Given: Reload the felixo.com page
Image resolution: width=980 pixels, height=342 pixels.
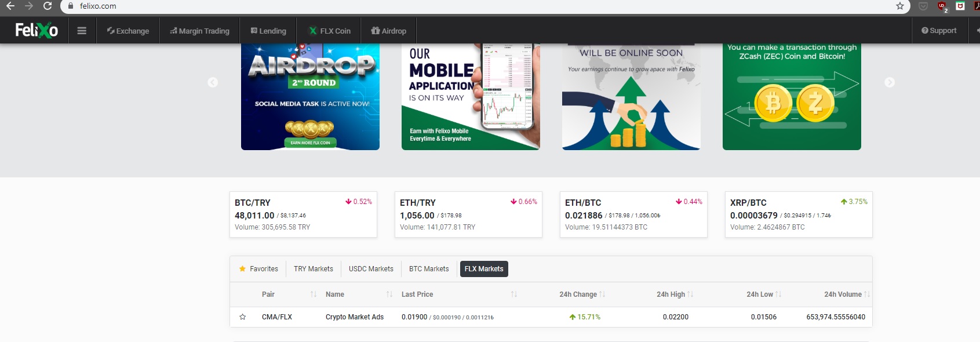Looking at the screenshot, I should click(x=48, y=6).
